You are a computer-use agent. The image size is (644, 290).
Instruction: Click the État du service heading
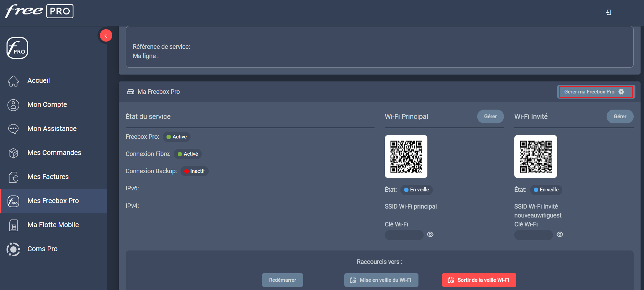[x=148, y=116]
